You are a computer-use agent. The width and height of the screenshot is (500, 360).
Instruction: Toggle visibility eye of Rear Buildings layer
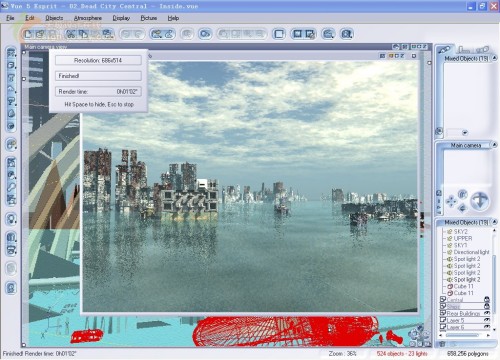tap(486, 313)
